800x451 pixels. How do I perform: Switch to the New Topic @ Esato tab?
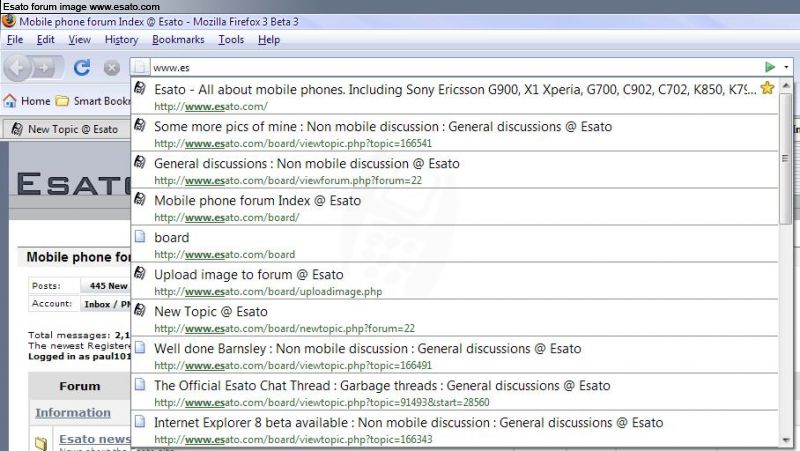point(66,129)
